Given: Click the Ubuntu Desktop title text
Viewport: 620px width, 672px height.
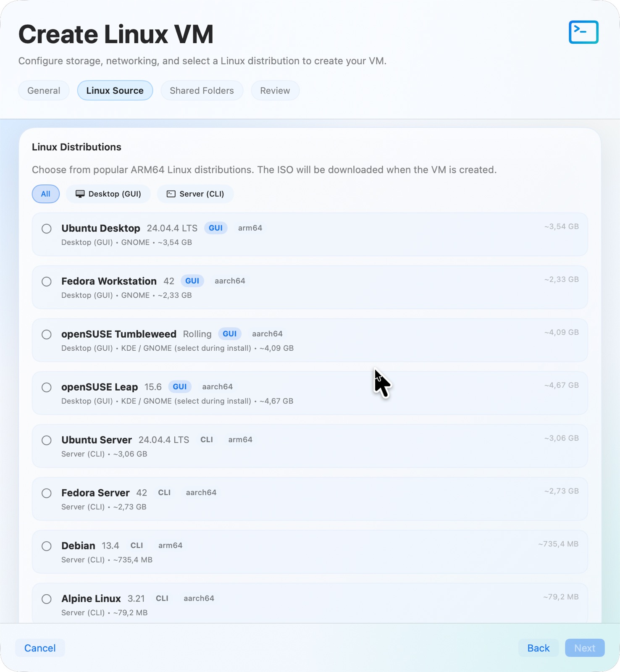Looking at the screenshot, I should (x=101, y=228).
